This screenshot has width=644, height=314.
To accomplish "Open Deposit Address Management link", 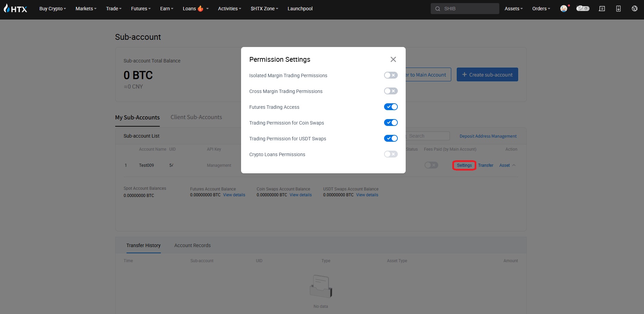I will pyautogui.click(x=488, y=136).
